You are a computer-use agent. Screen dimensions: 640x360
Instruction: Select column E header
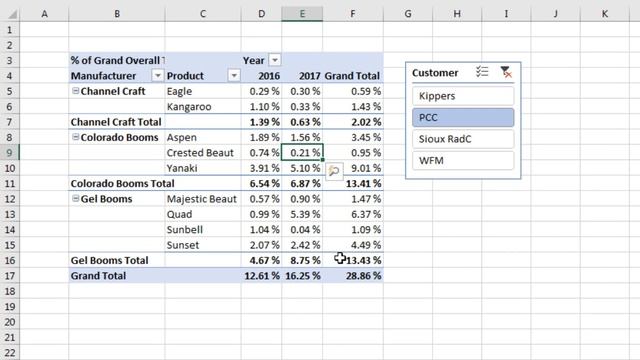coord(302,14)
